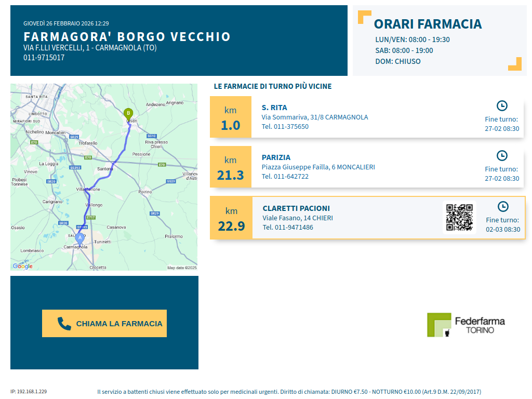Click the S. Rita phone number 011-375650

click(x=285, y=126)
